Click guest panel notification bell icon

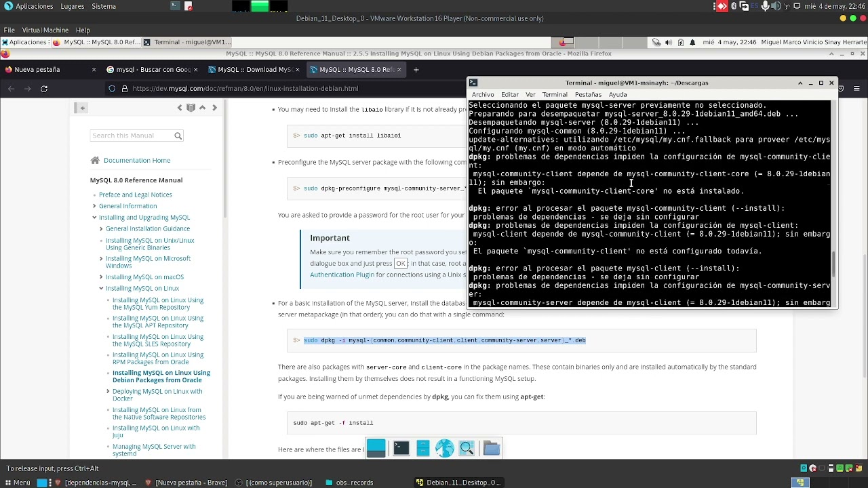click(692, 42)
